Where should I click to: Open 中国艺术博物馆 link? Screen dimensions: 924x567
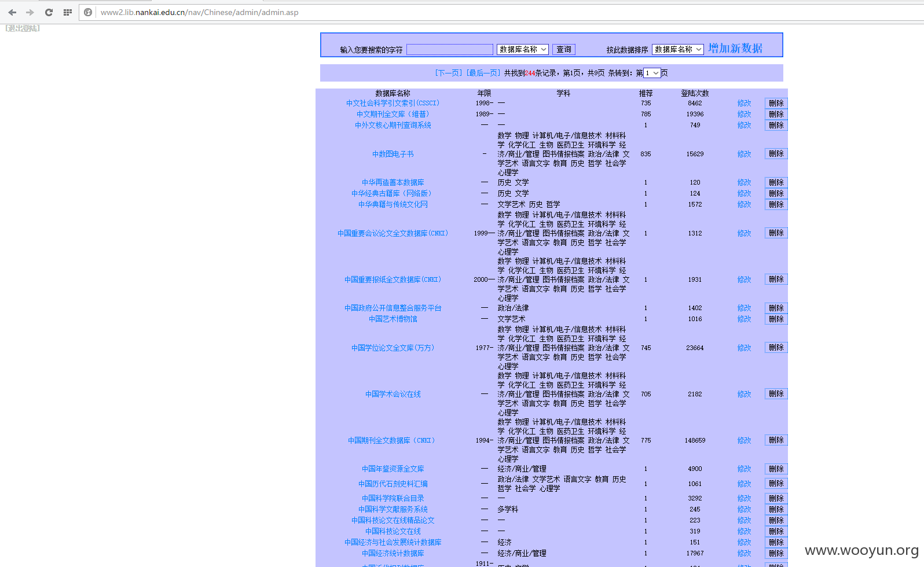coord(393,319)
